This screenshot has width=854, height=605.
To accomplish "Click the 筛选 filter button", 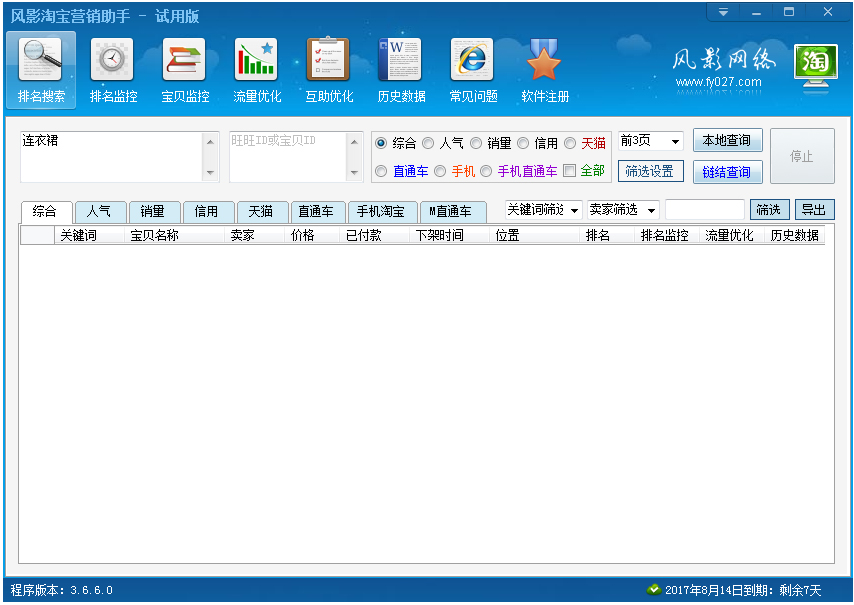I will (769, 210).
